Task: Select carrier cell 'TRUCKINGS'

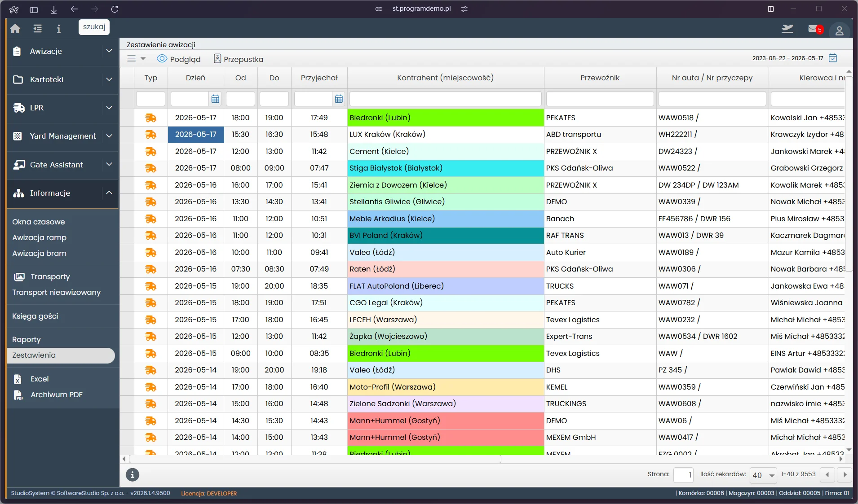Action: click(600, 404)
